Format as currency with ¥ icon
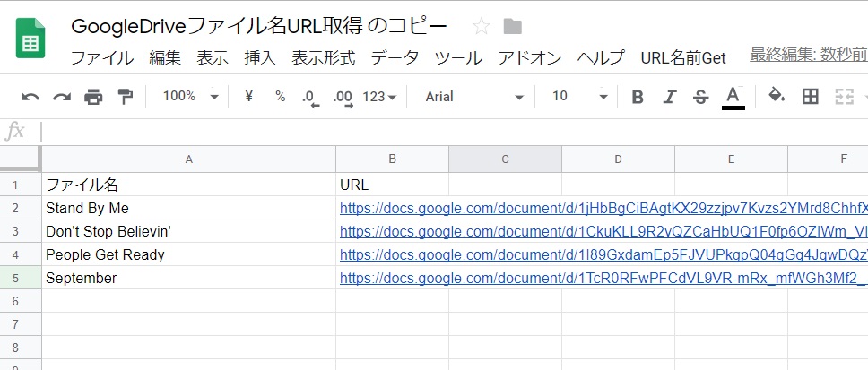The image size is (868, 370). [x=249, y=96]
